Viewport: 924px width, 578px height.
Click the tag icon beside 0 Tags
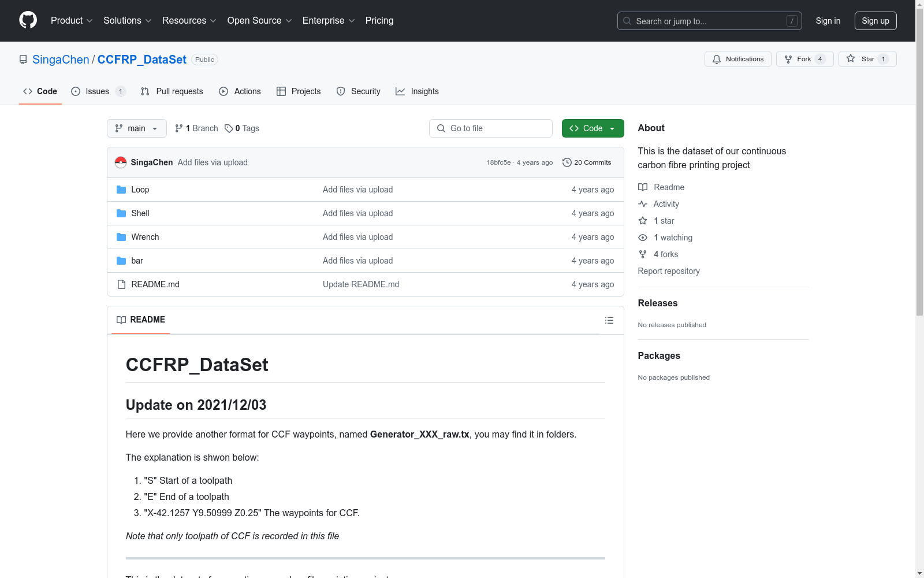point(229,128)
